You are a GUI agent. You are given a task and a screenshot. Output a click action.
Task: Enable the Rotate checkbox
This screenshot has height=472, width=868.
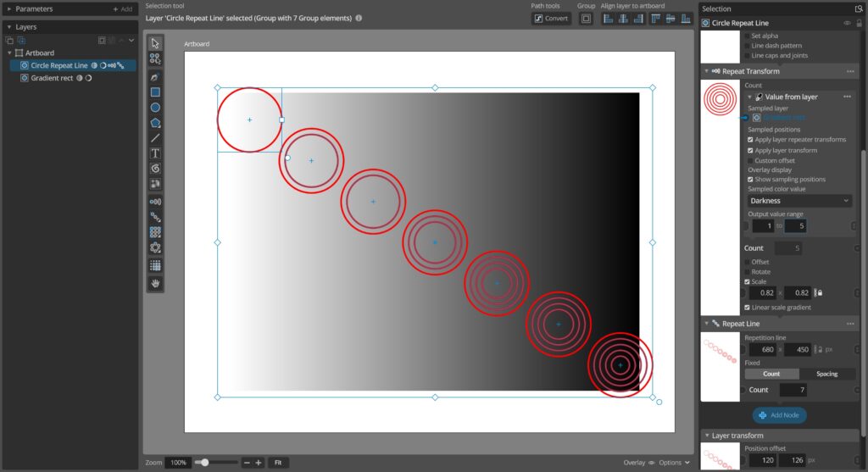pos(747,272)
